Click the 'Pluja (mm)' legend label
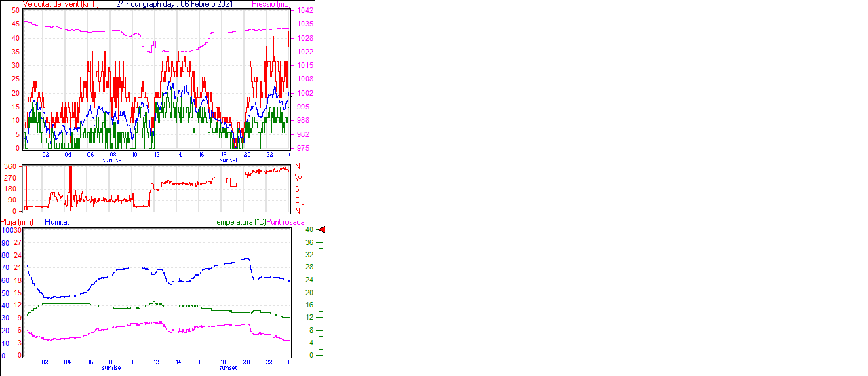 click(17, 222)
